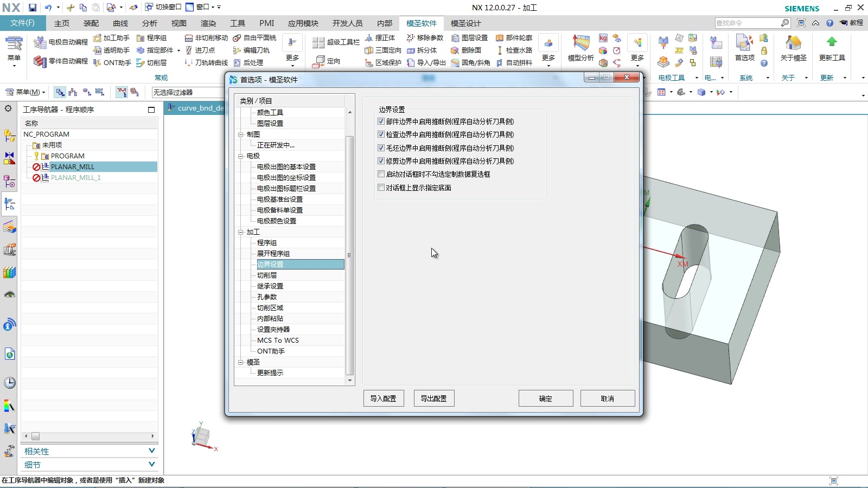868x488 pixels.
Task: Click the 超级工具栏 icon
Action: (x=318, y=42)
